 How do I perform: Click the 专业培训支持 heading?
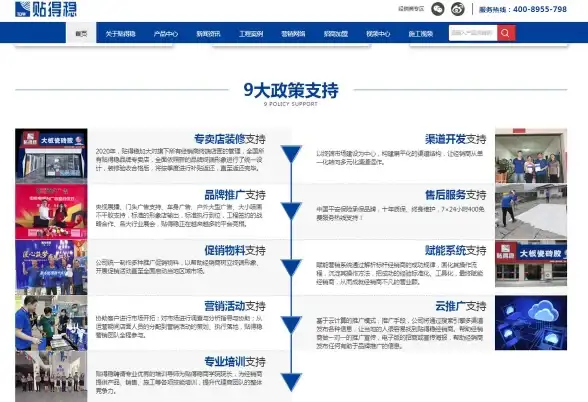235,362
